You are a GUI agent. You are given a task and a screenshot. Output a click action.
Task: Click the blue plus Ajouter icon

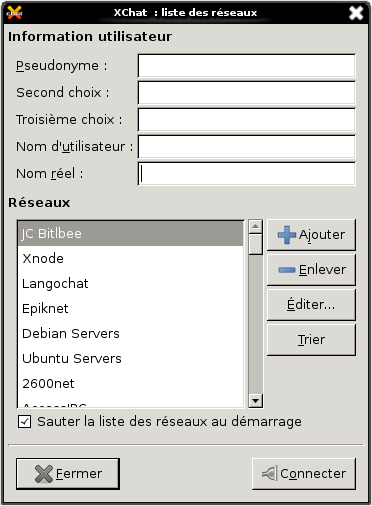pos(286,235)
